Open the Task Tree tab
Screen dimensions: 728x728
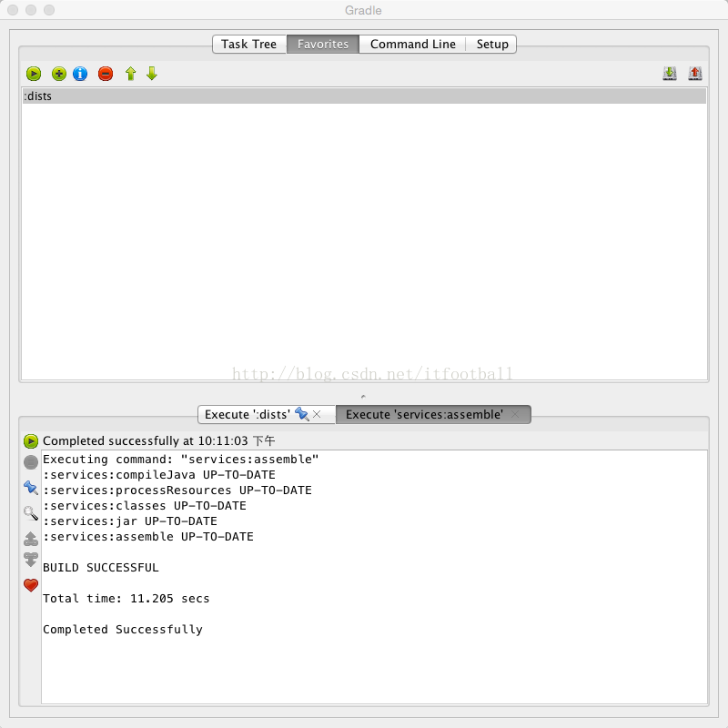(248, 44)
